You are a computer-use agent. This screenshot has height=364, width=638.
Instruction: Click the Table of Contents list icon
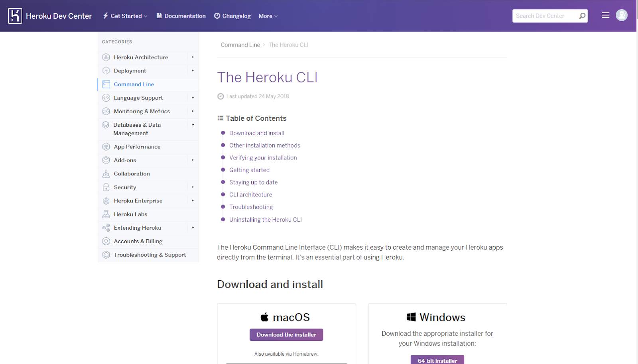click(221, 118)
